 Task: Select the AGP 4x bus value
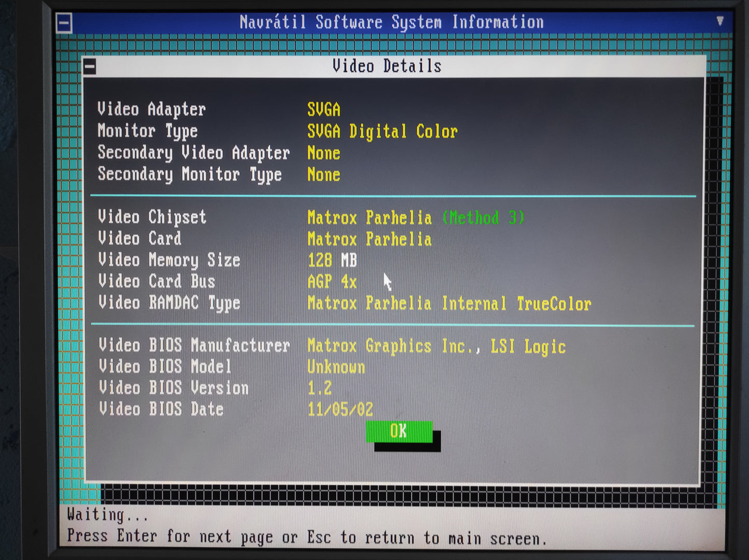pyautogui.click(x=332, y=282)
